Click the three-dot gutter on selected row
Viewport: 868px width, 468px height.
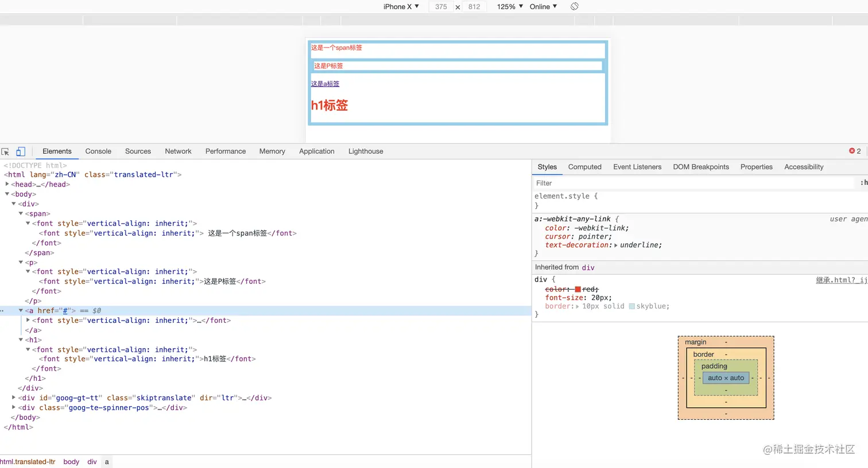click(x=2, y=311)
